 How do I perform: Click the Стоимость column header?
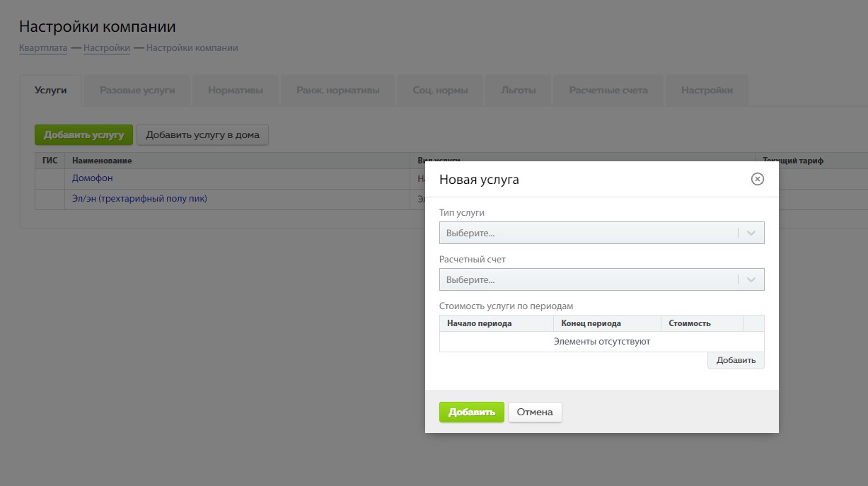(702, 323)
